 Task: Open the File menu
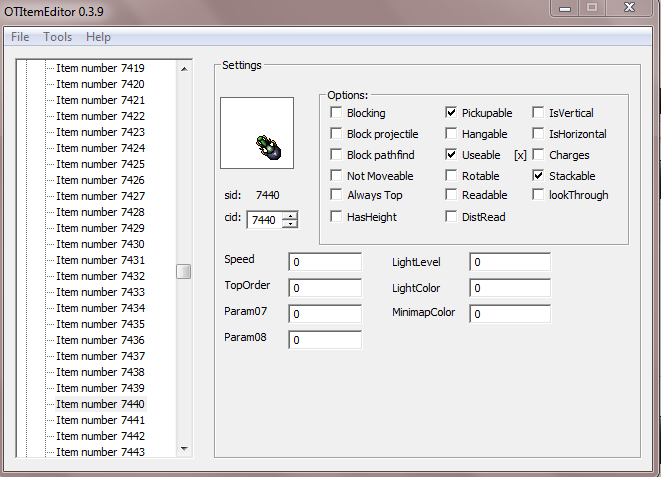[x=20, y=37]
